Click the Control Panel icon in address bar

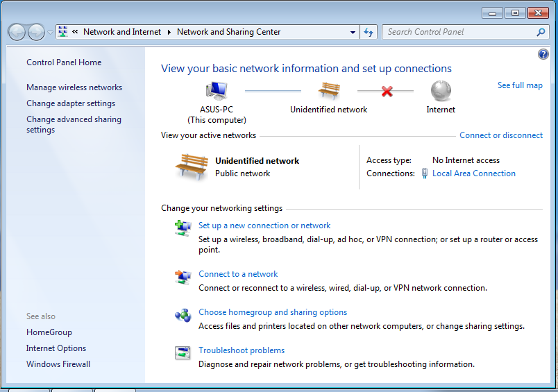(x=63, y=32)
